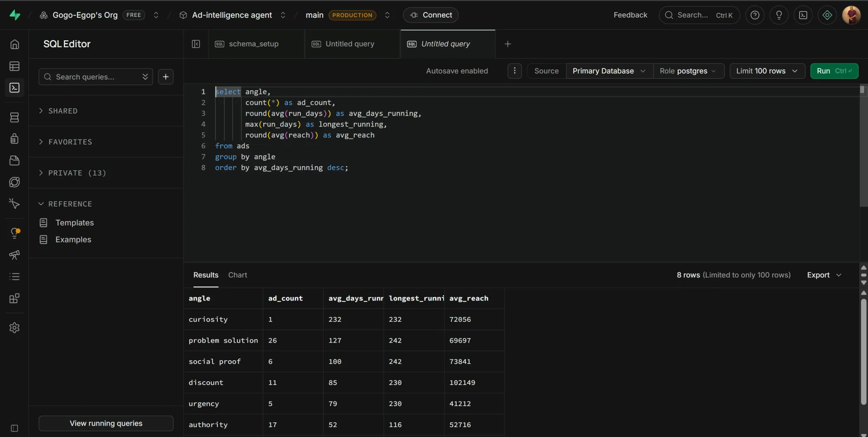Open Gogo-Egop's Org link
The height and width of the screenshot is (437, 868).
pos(85,15)
